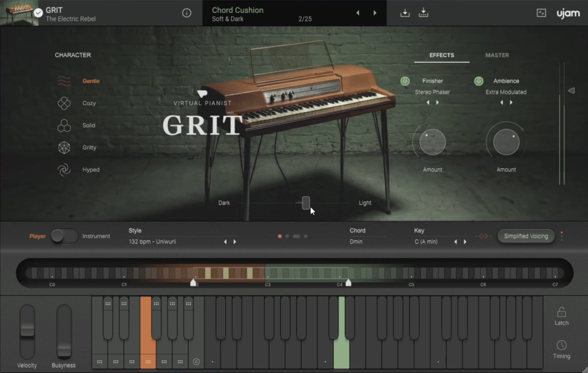The width and height of the screenshot is (588, 373).
Task: Click the Timing label
Action: 561,356
